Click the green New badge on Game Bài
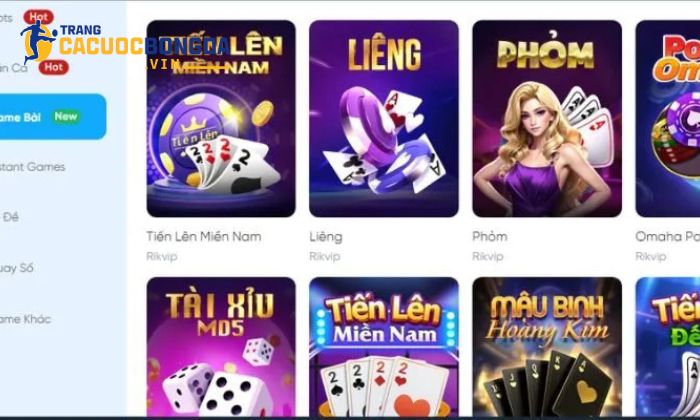The height and width of the screenshot is (420, 700). (66, 116)
